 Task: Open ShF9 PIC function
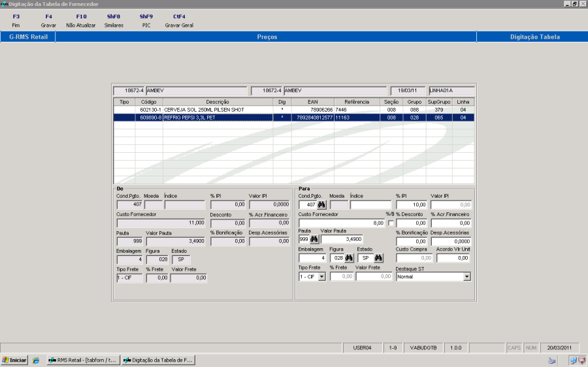tap(146, 21)
